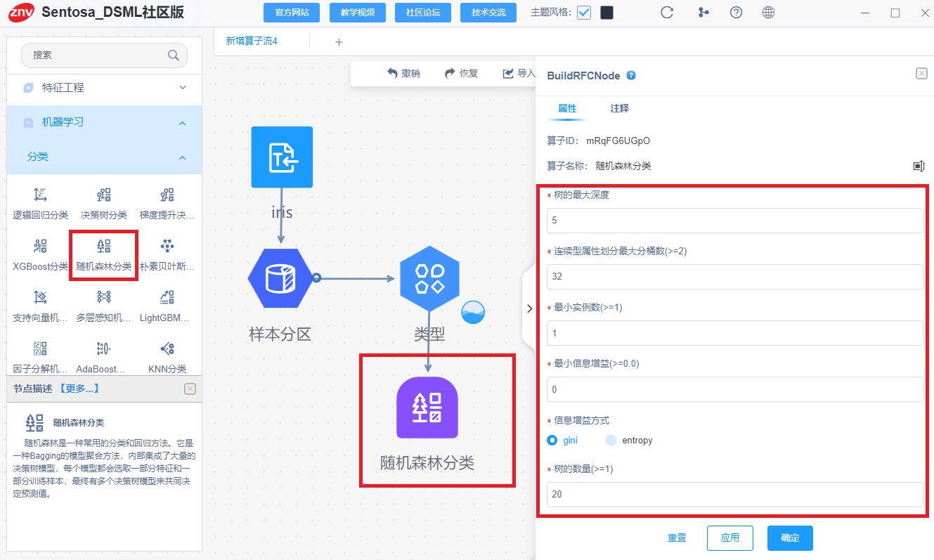
Task: Select the 决策树分类 operator icon
Action: (104, 195)
